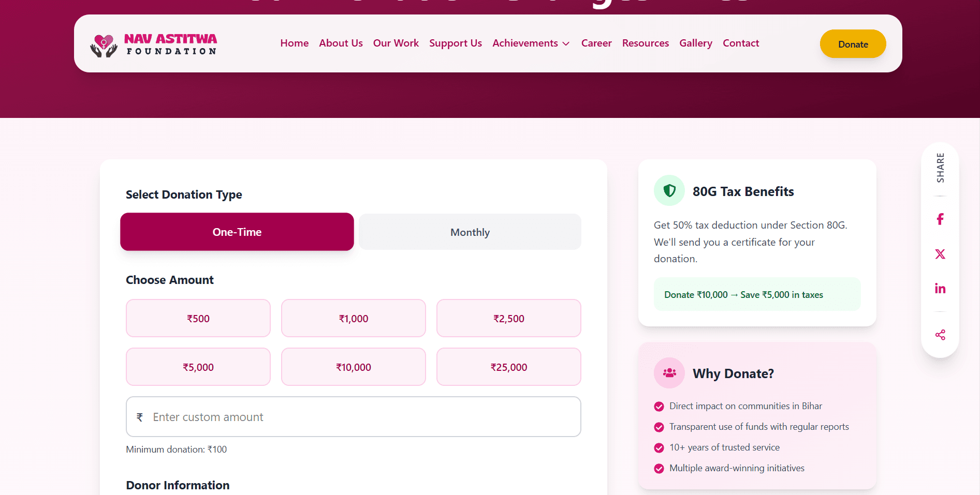Select the ₹10,000 amount option
The image size is (980, 495).
[354, 367]
